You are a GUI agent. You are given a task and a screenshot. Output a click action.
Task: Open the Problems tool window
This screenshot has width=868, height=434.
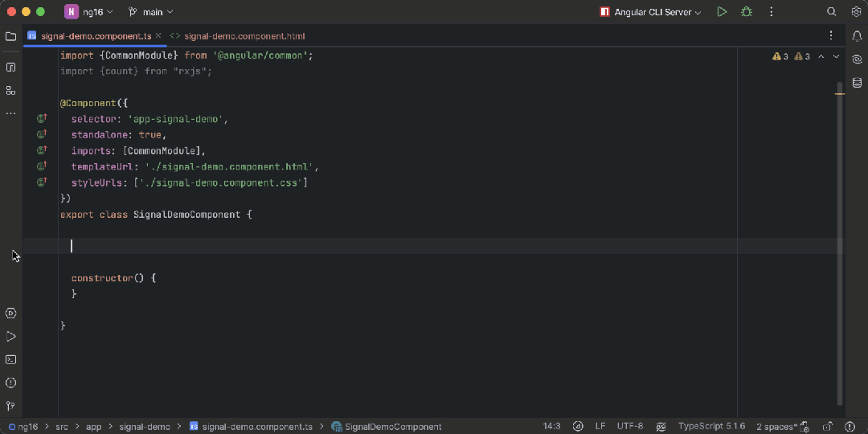click(10, 383)
